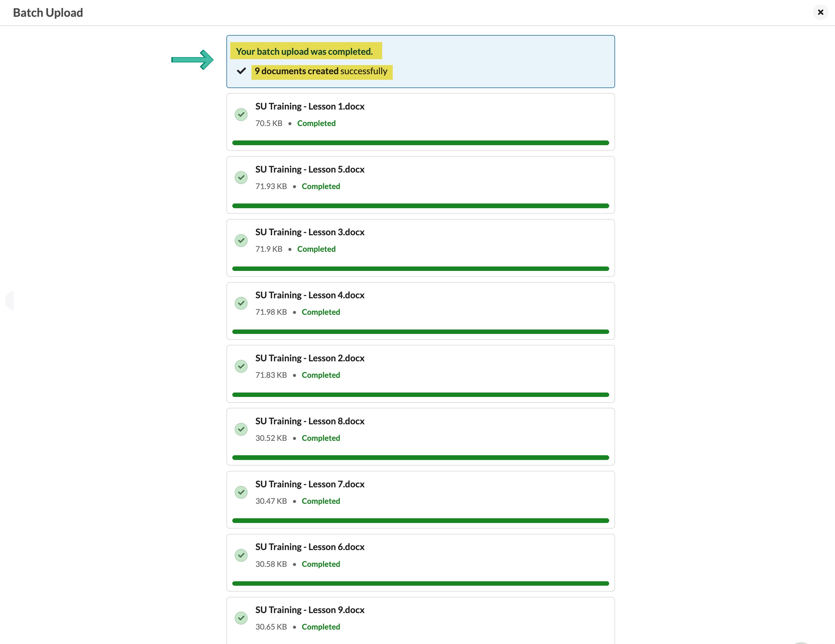Click the green check icon for Lesson 6.docx
The image size is (835, 644).
[241, 555]
